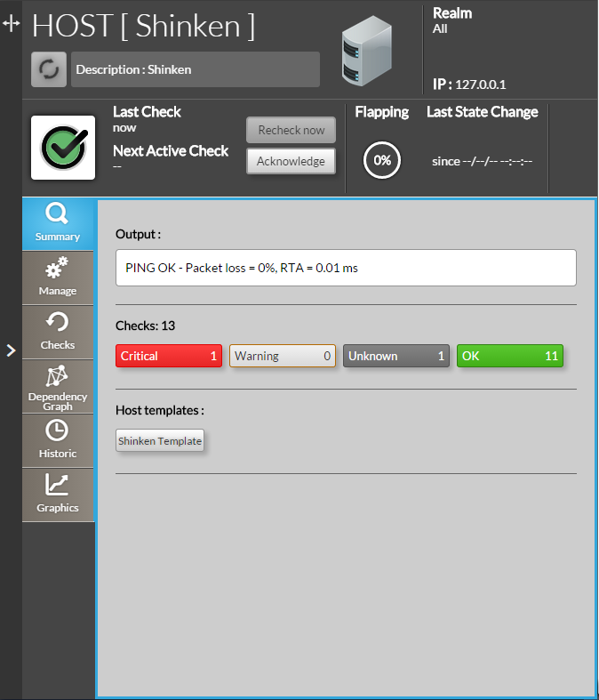The height and width of the screenshot is (700, 599).
Task: Click the PING OK output text field
Action: [x=346, y=268]
